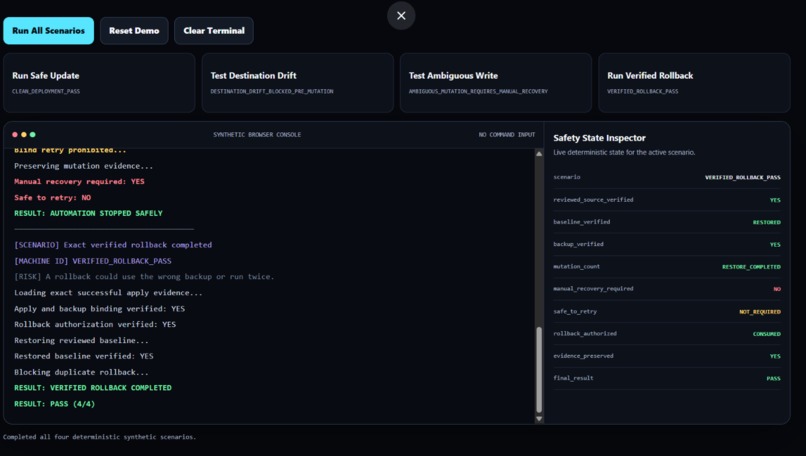Click 'Blocking duplicate rollback...' line
Screen dimensions: 806x456
click(81, 372)
